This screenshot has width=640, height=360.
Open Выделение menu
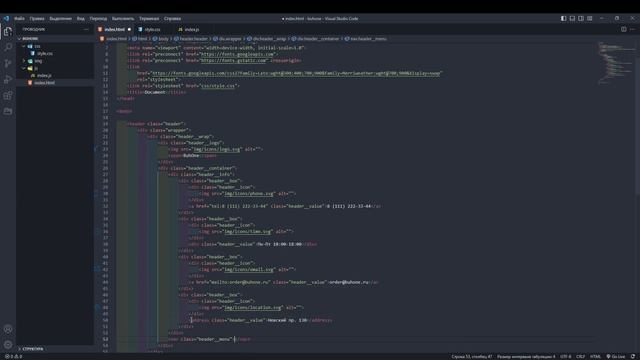coord(60,18)
